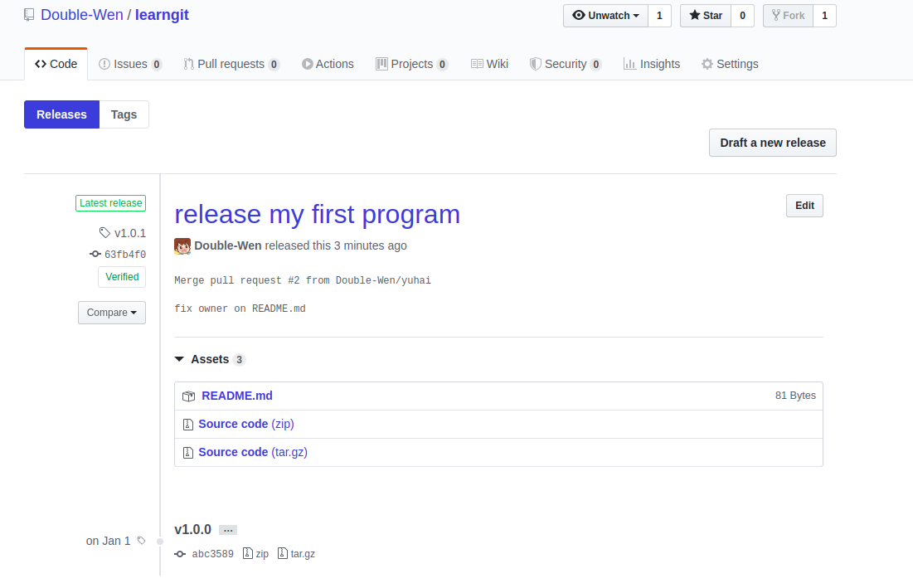913x588 pixels.
Task: Click the Draft a new release button
Action: [x=772, y=143]
